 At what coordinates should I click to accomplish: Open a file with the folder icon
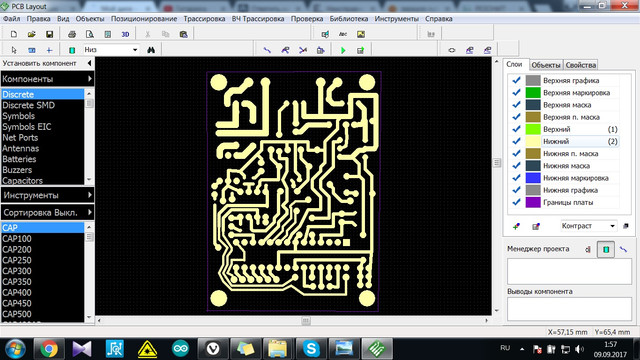(31, 34)
